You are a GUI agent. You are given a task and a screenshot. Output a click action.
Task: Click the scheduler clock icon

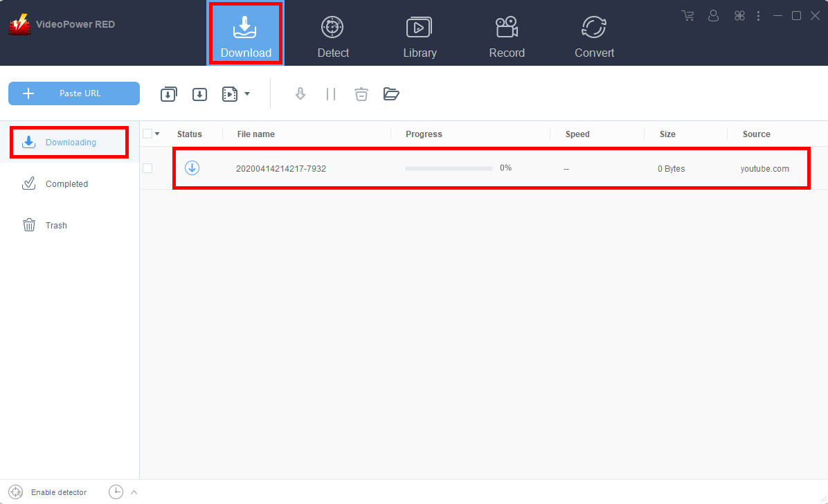tap(116, 492)
